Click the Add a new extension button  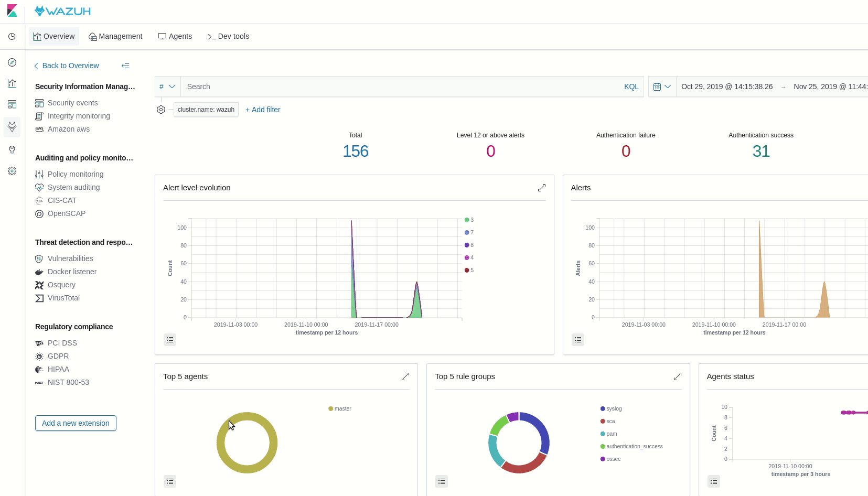75,423
